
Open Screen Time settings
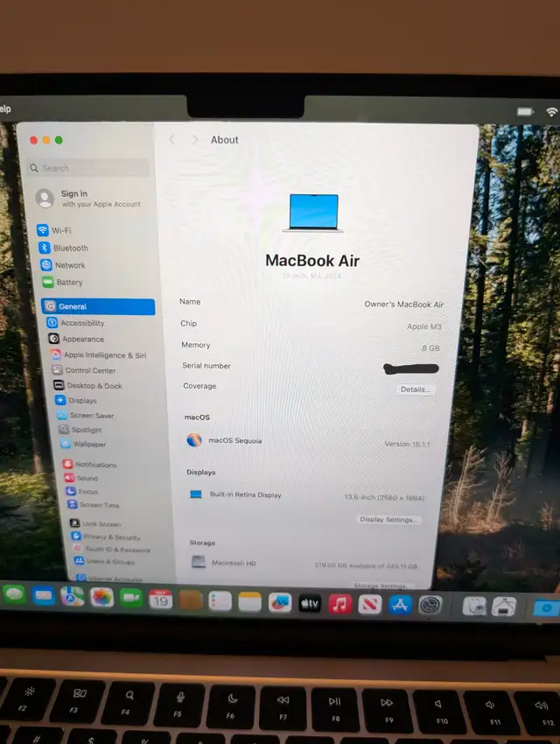coord(94,504)
